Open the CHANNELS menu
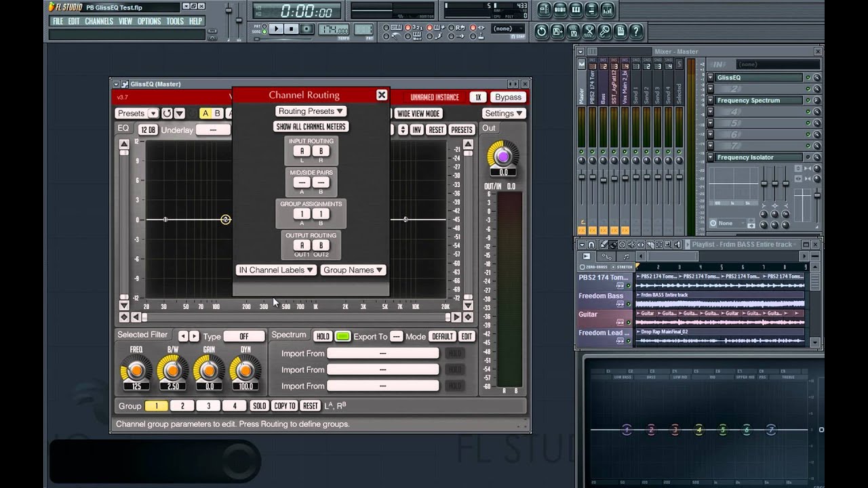 pyautogui.click(x=99, y=21)
